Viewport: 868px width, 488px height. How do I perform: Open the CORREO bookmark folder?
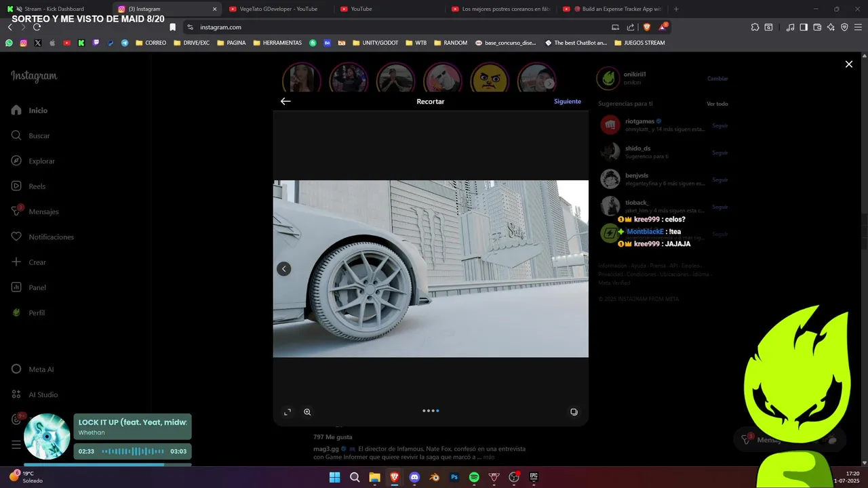coord(151,43)
